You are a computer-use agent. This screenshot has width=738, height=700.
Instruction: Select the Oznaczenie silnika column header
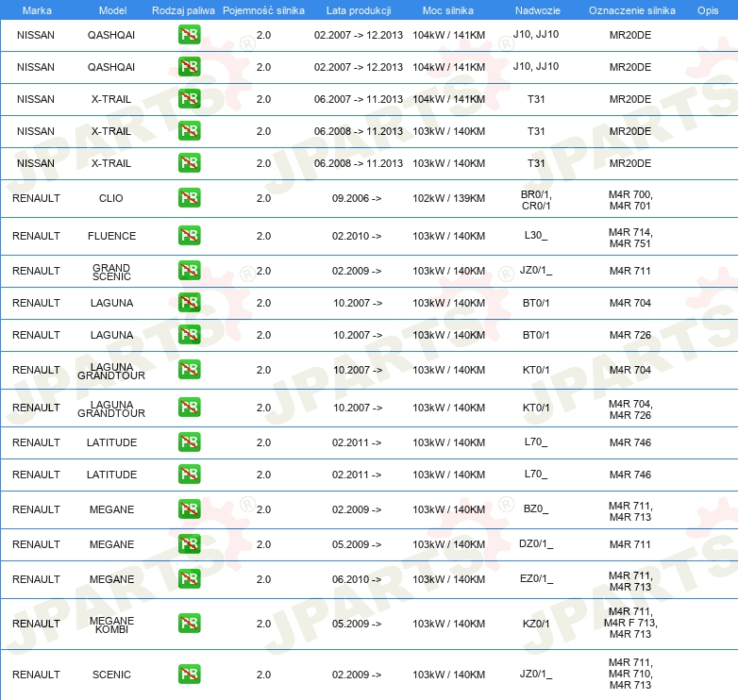point(629,10)
